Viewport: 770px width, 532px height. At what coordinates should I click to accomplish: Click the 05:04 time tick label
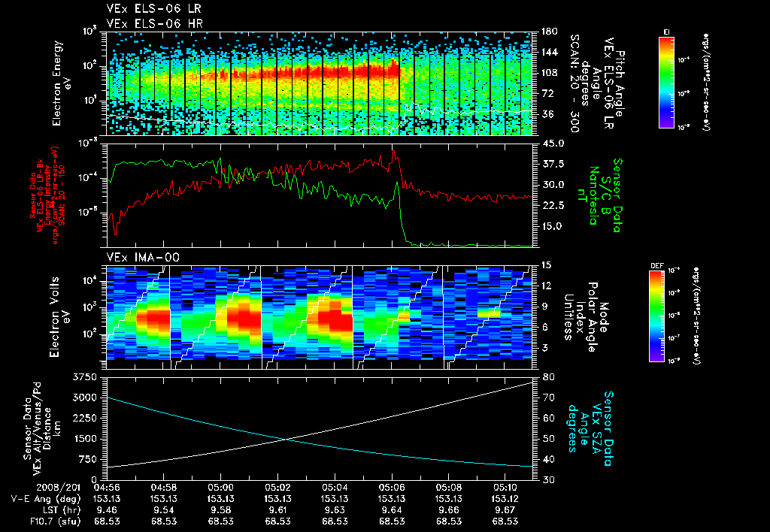335,487
